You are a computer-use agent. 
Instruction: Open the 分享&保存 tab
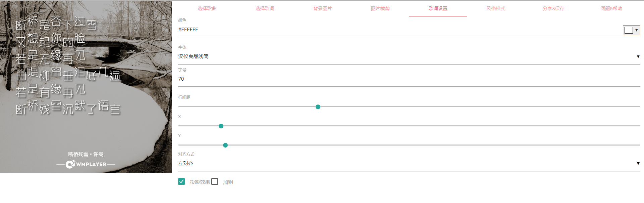(553, 8)
